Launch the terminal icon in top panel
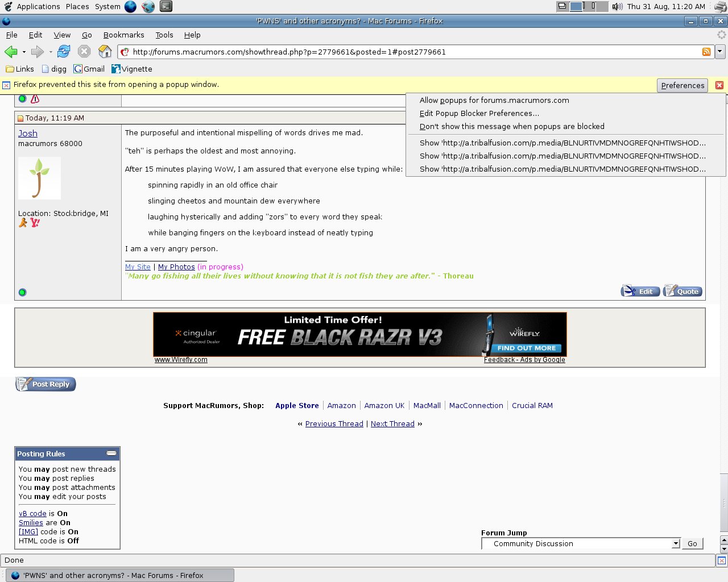 click(166, 6)
